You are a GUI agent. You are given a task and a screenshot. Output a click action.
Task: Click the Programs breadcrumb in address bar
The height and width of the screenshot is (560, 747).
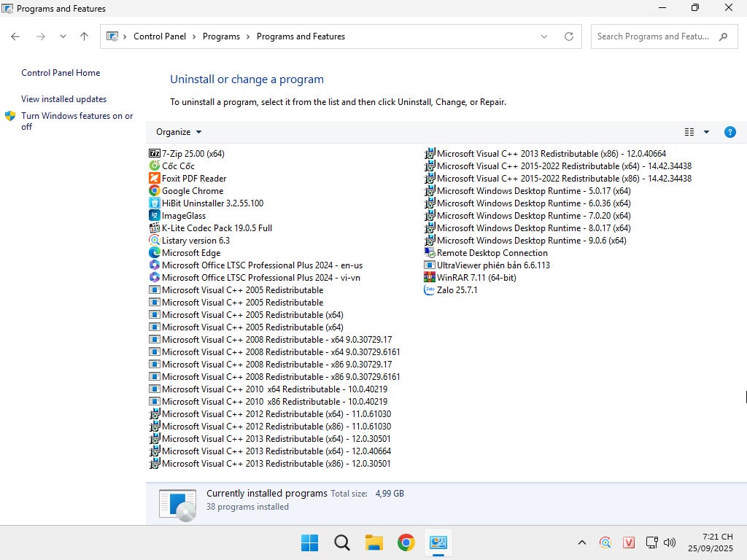[x=221, y=36]
